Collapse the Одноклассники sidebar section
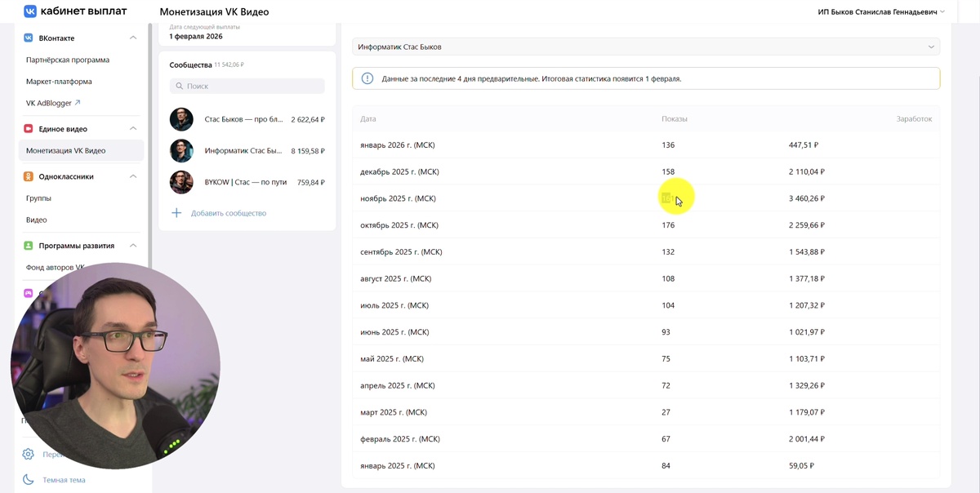 133,176
